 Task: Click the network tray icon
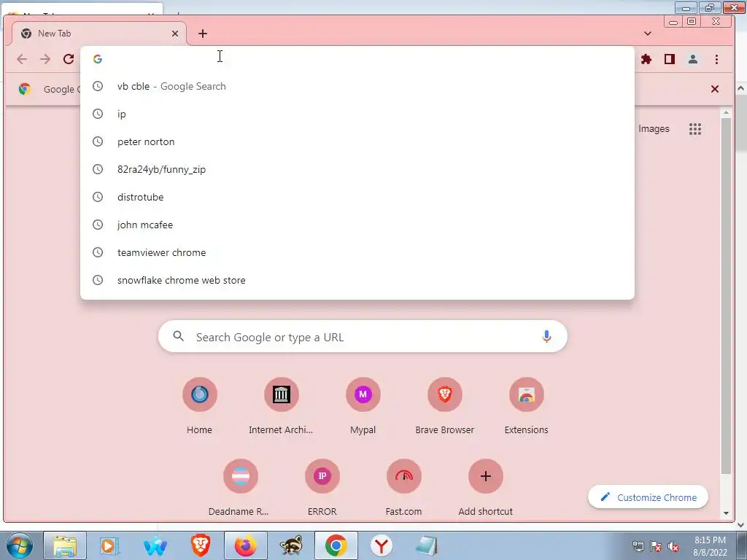tap(638, 547)
